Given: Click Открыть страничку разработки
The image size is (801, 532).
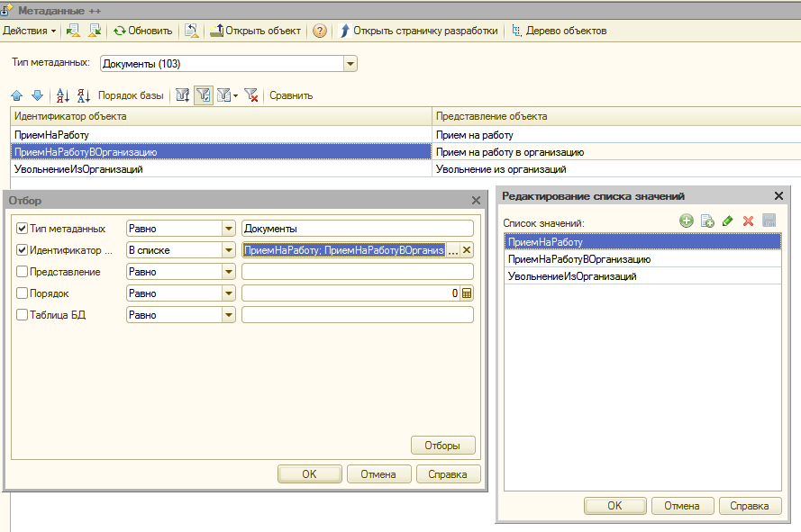Looking at the screenshot, I should point(418,31).
